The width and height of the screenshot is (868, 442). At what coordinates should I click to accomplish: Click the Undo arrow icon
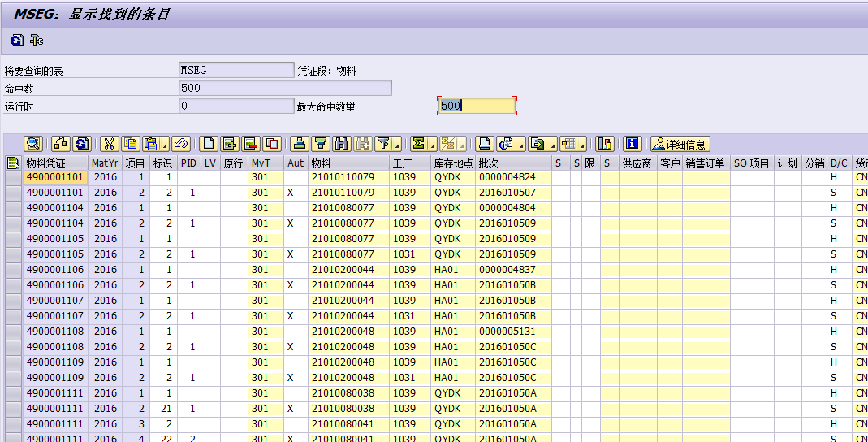(x=181, y=144)
